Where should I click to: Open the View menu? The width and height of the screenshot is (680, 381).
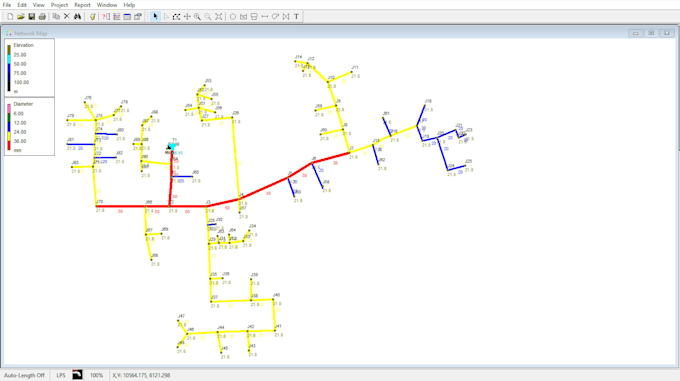(39, 5)
